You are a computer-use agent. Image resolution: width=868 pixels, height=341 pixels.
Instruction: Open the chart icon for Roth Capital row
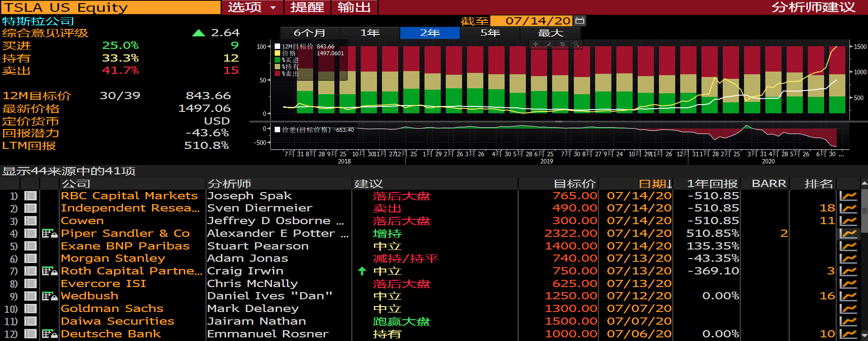(x=849, y=271)
